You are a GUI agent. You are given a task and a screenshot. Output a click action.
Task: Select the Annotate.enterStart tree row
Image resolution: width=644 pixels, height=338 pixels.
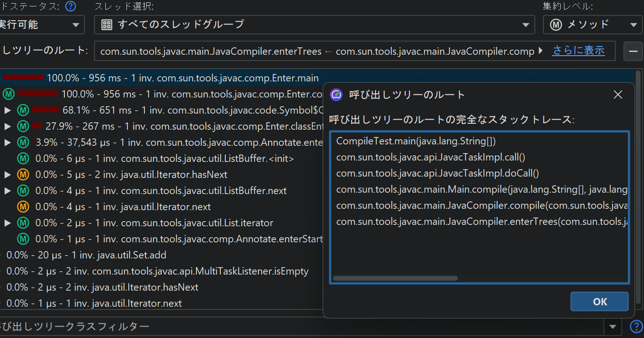click(179, 239)
